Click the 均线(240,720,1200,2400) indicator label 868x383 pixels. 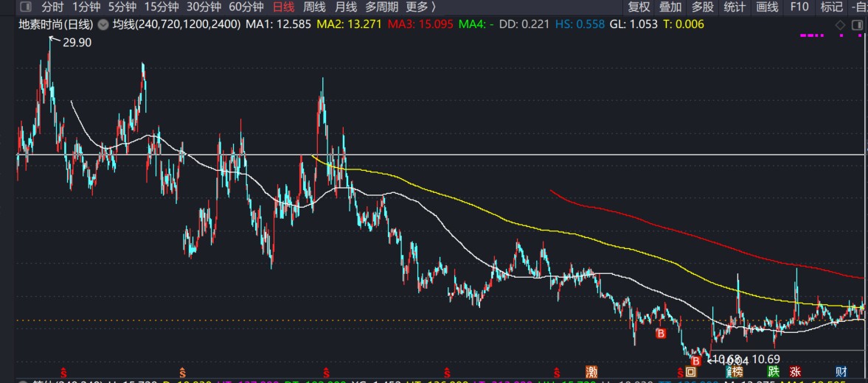tap(176, 24)
